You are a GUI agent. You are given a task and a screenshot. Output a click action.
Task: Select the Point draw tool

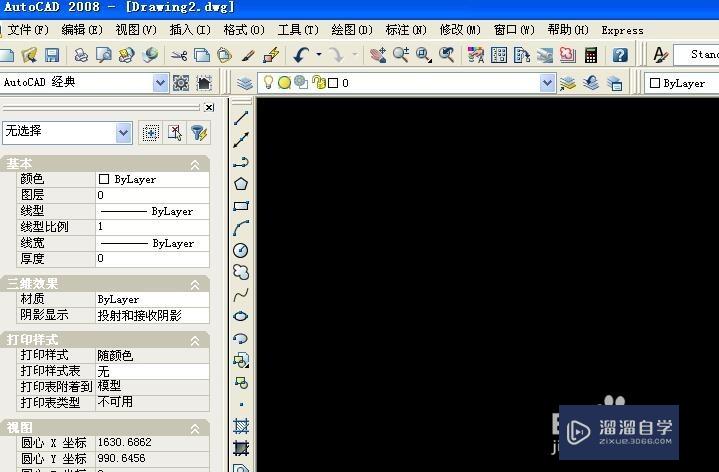click(241, 404)
